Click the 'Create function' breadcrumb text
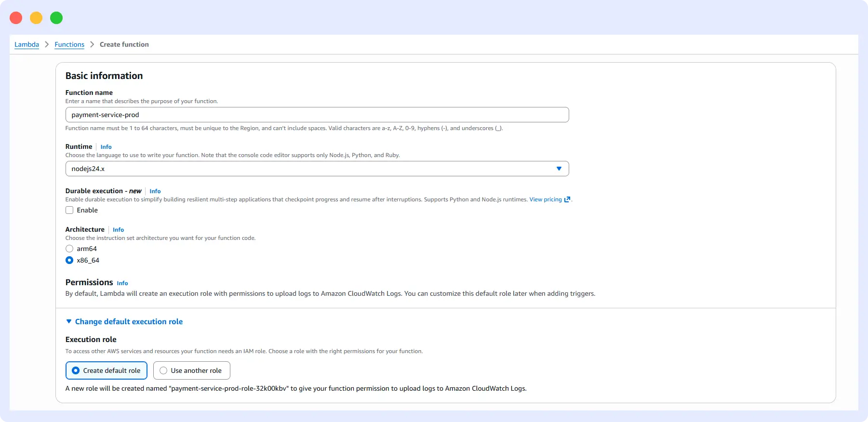Viewport: 868px width, 422px height. coord(124,44)
